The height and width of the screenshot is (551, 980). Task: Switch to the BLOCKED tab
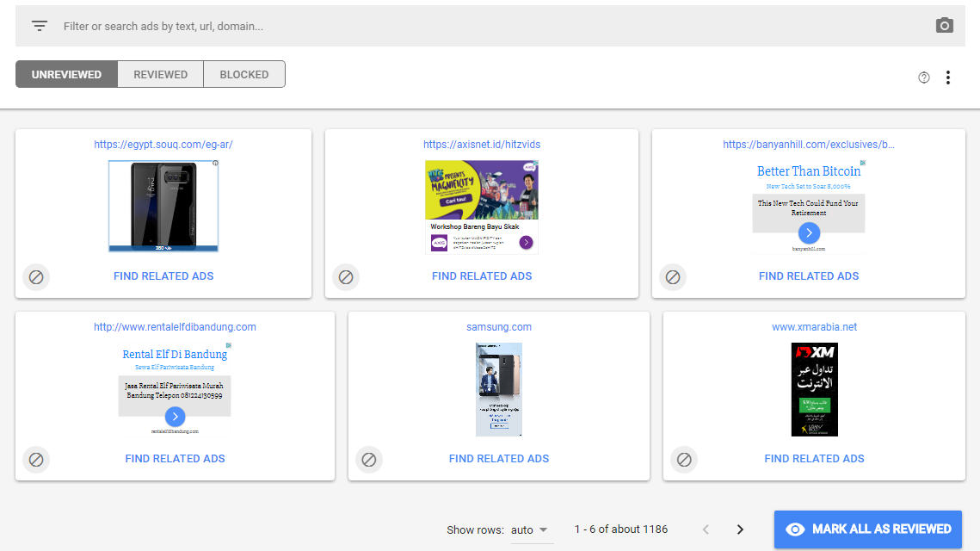[243, 74]
